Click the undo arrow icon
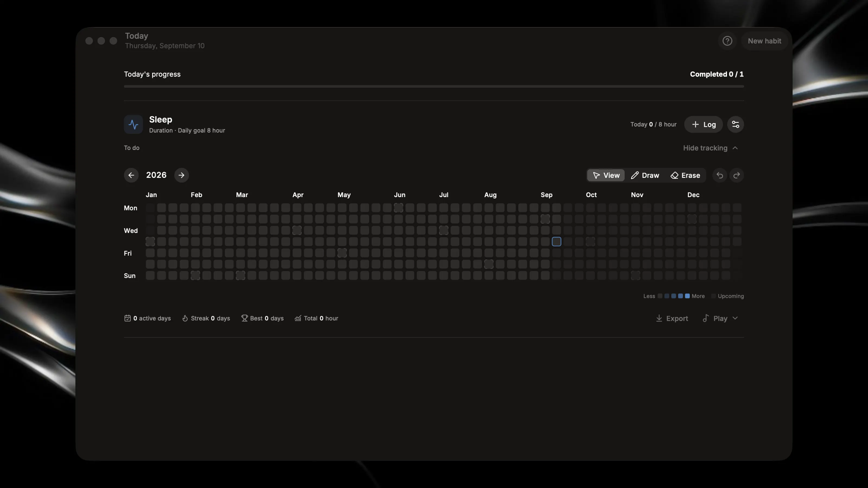Image resolution: width=868 pixels, height=488 pixels. tap(719, 175)
